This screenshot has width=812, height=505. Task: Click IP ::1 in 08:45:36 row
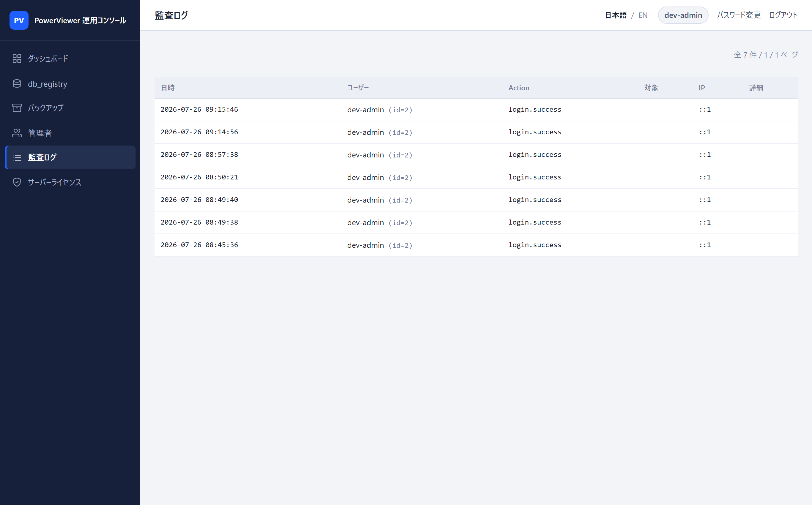pyautogui.click(x=705, y=245)
